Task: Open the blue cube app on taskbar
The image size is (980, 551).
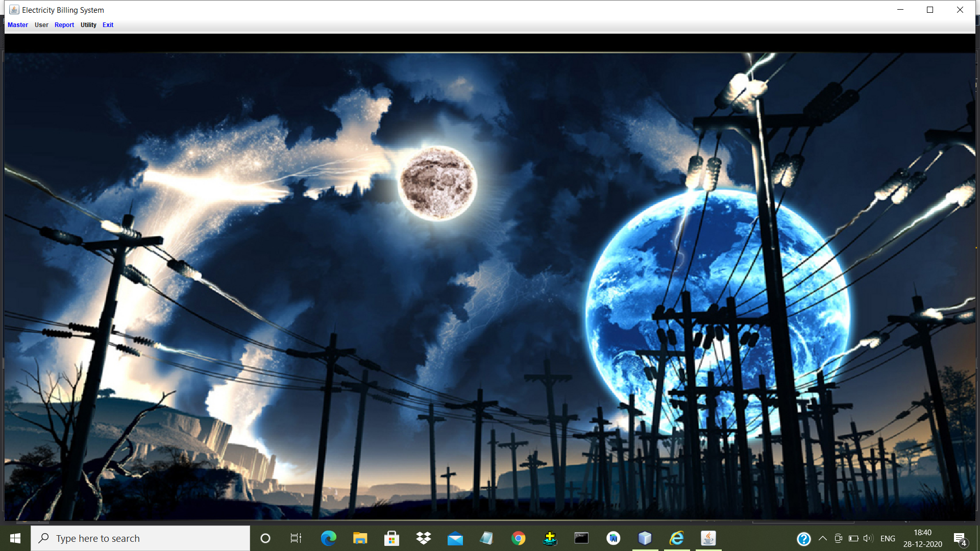Action: 645,538
